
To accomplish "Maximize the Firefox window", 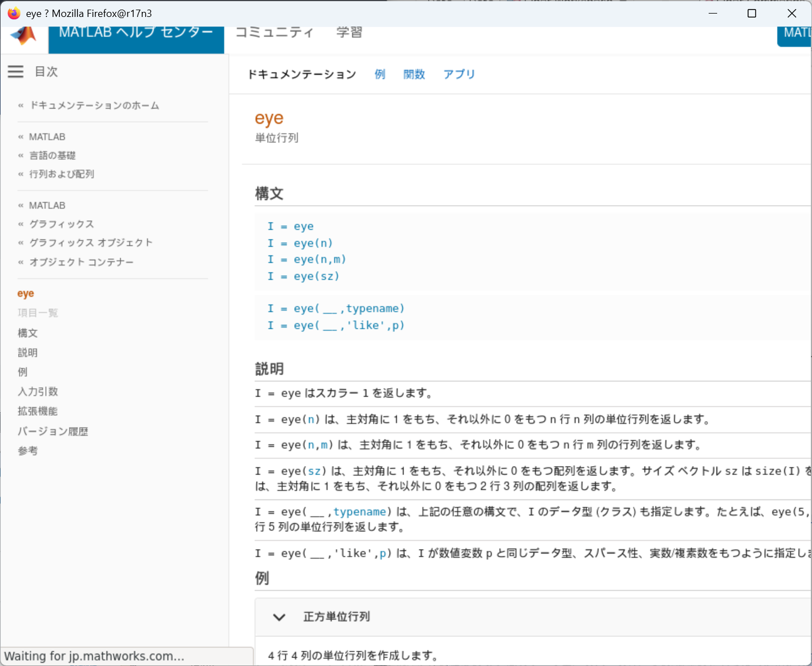I will coord(752,13).
